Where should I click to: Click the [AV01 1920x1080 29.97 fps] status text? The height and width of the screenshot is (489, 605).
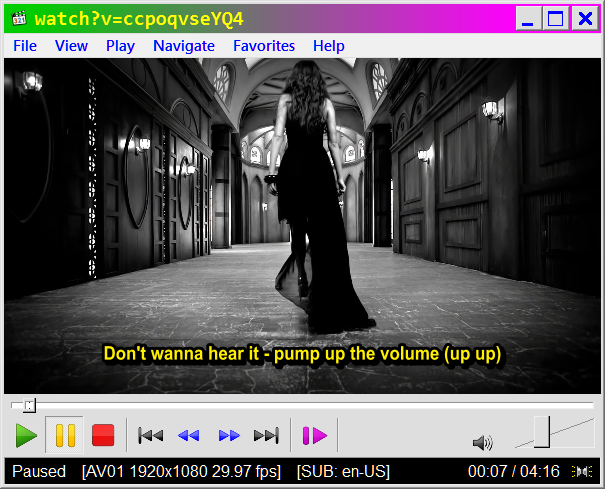(181, 471)
